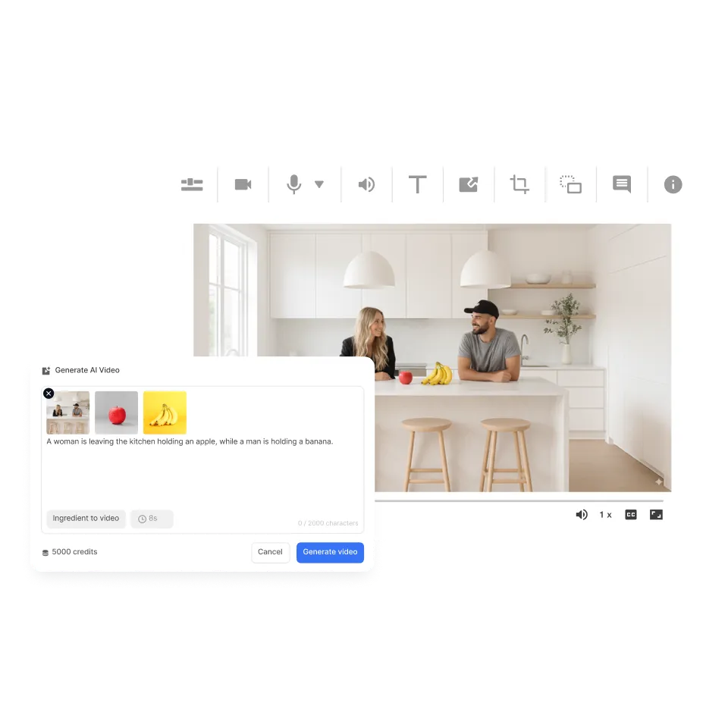Image resolution: width=728 pixels, height=728 pixels.
Task: Cancel the AI video generation
Action: tap(270, 552)
